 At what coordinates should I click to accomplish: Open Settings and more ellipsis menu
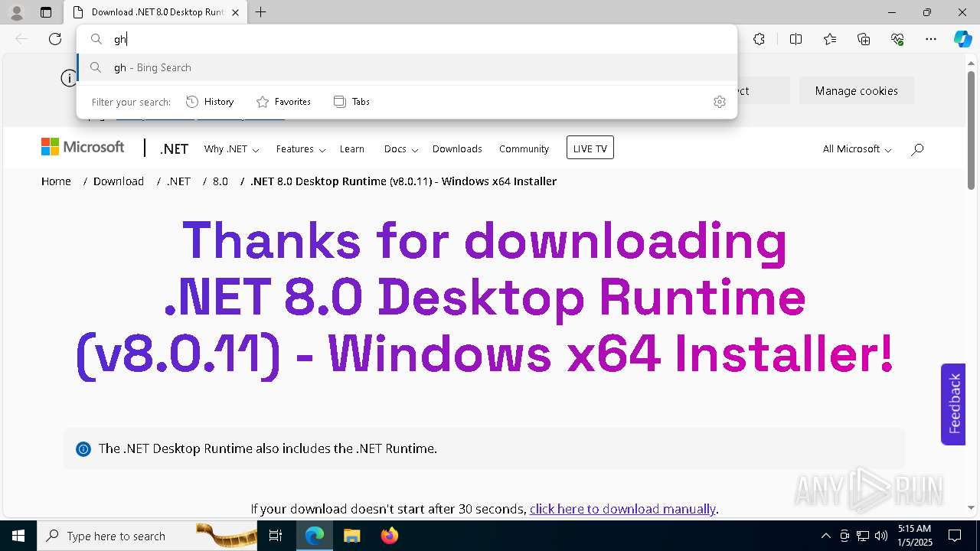coord(931,39)
